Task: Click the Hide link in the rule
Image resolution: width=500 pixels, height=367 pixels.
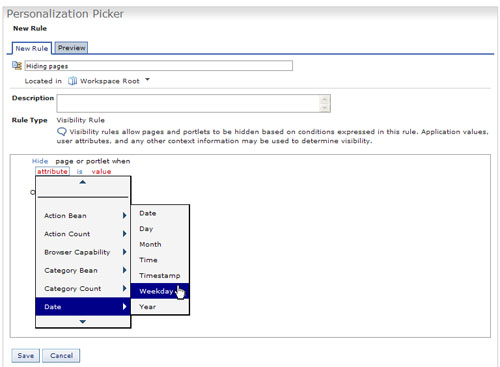Action: click(x=40, y=161)
